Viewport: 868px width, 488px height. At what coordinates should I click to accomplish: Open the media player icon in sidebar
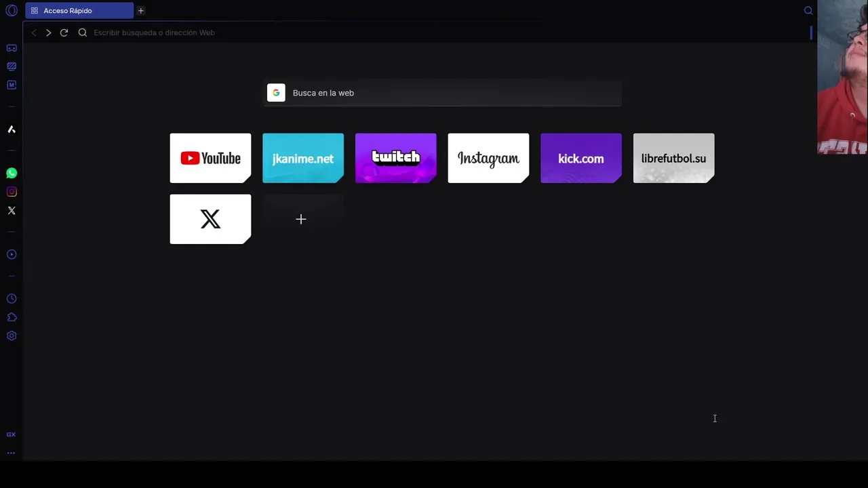coord(12,254)
